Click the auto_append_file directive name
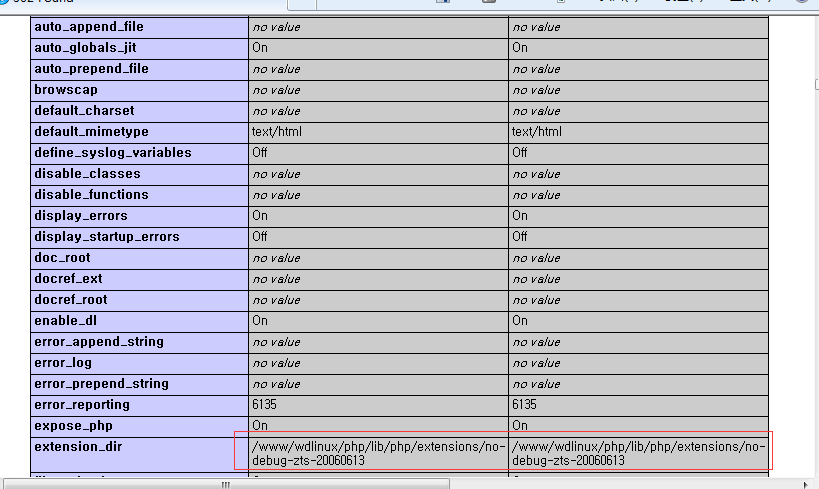Screen dimensions: 819x489 tap(89, 27)
